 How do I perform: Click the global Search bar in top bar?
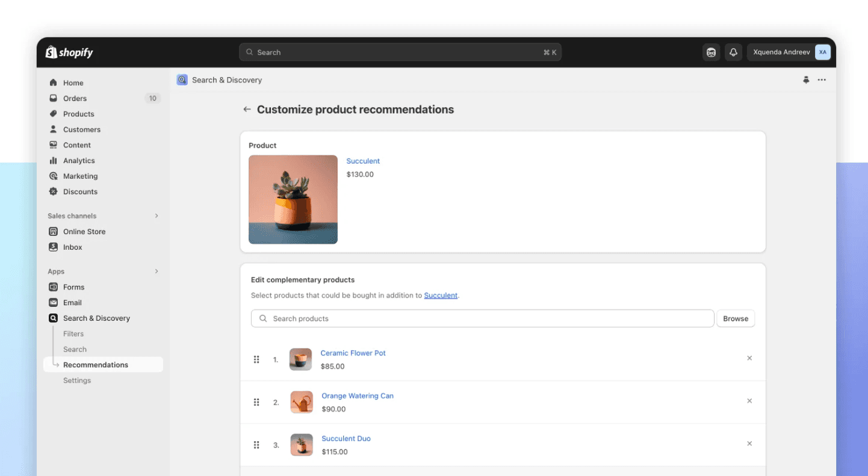pyautogui.click(x=400, y=52)
